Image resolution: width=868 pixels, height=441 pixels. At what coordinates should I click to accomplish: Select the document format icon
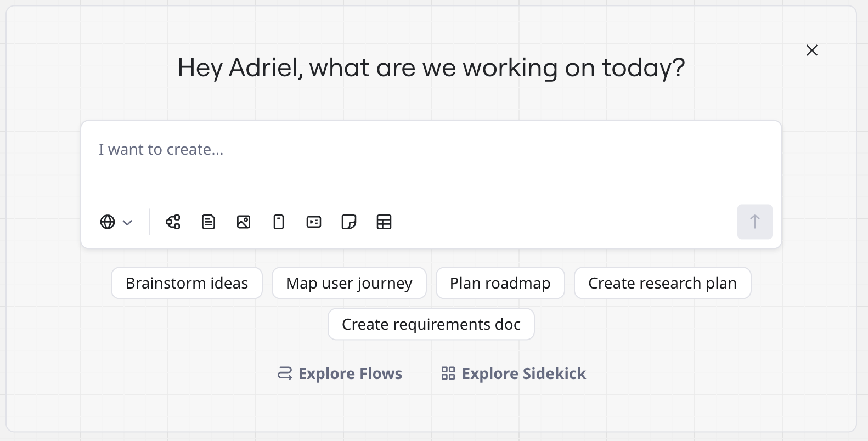coord(208,222)
